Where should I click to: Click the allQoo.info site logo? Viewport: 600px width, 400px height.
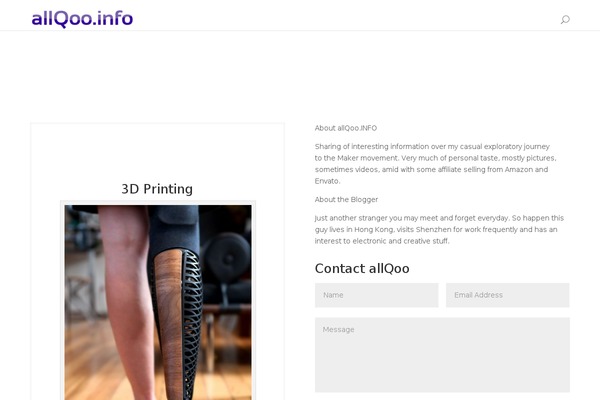pyautogui.click(x=82, y=19)
